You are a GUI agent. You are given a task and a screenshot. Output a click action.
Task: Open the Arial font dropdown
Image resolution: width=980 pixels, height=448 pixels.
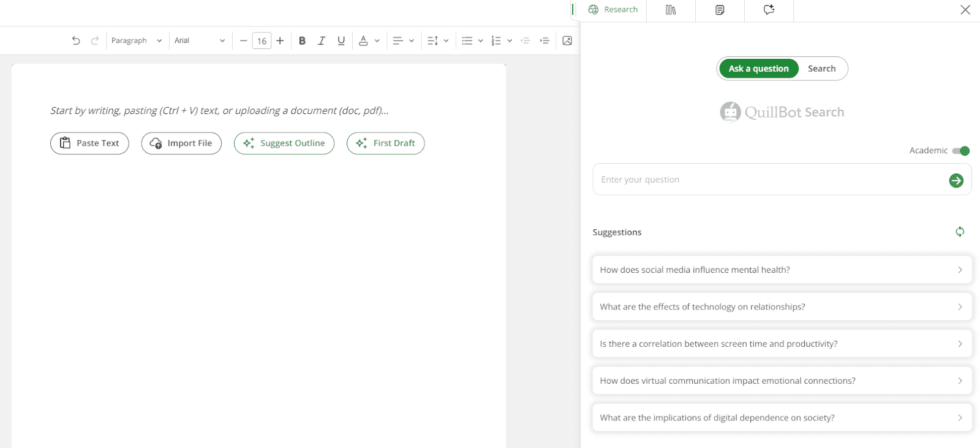200,40
